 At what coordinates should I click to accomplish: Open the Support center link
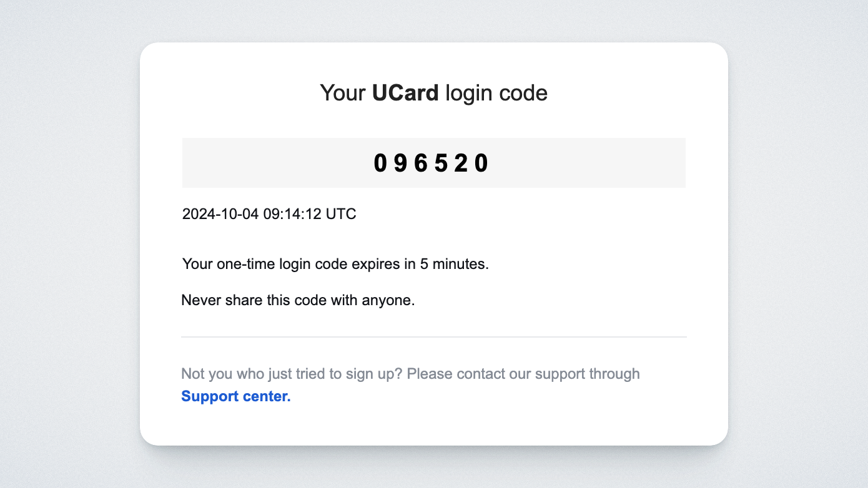coord(236,396)
